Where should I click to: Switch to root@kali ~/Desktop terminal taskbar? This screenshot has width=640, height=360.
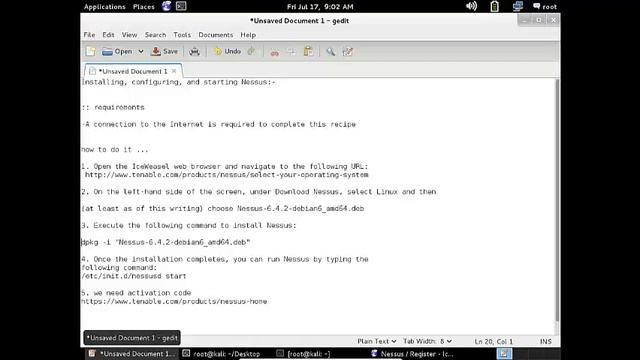(x=221, y=354)
